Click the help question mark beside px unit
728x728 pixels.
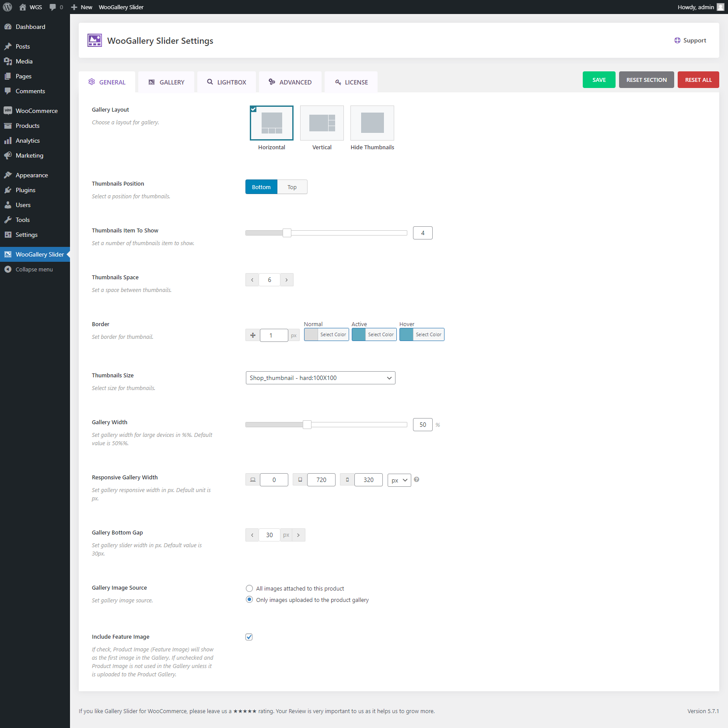(x=416, y=479)
